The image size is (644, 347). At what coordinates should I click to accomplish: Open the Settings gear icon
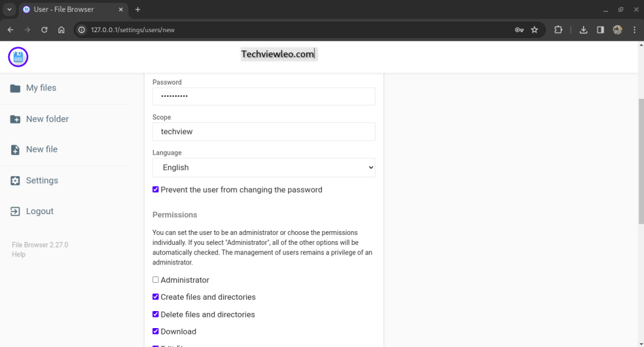pyautogui.click(x=15, y=181)
